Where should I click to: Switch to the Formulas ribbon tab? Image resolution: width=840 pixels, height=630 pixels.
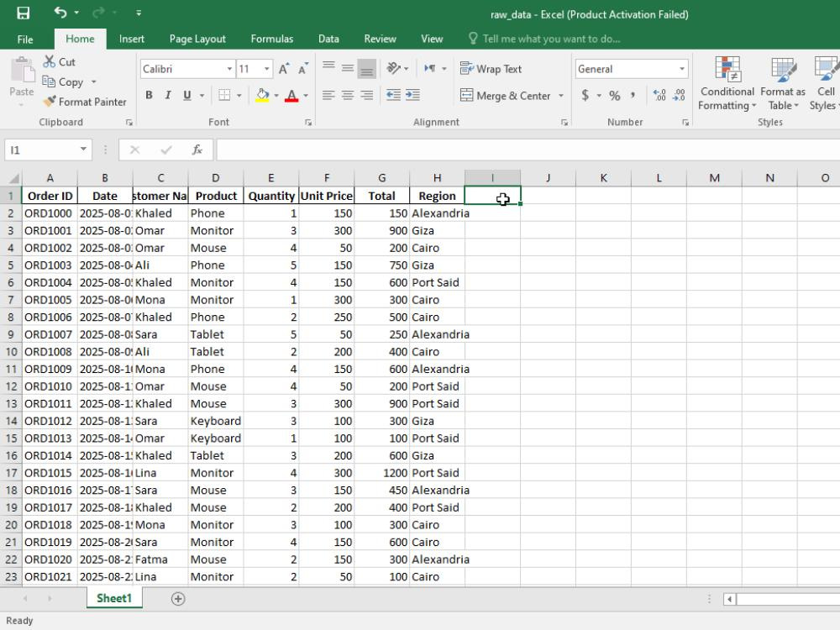point(271,38)
